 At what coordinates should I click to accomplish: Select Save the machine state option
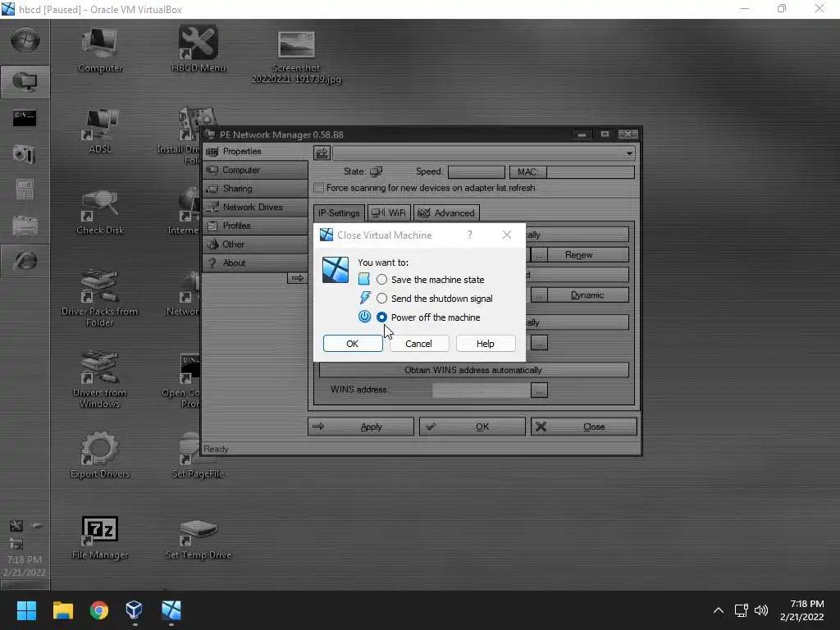coord(381,280)
